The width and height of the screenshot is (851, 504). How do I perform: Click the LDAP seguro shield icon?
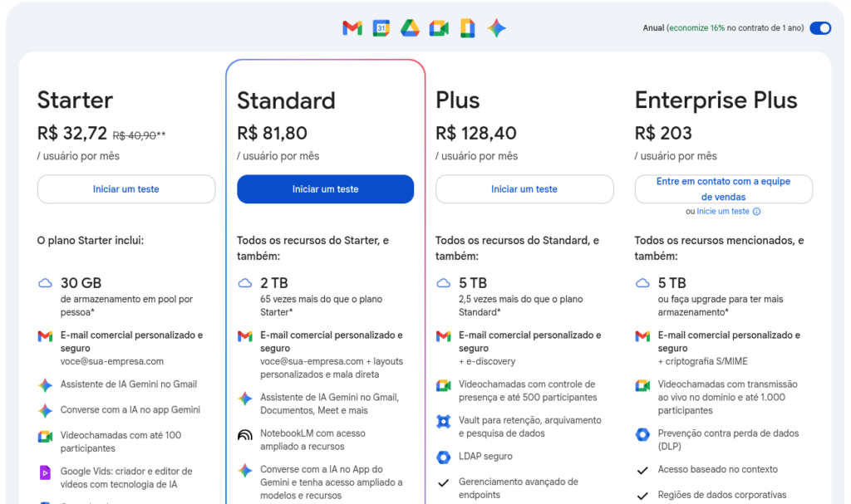pyautogui.click(x=443, y=458)
